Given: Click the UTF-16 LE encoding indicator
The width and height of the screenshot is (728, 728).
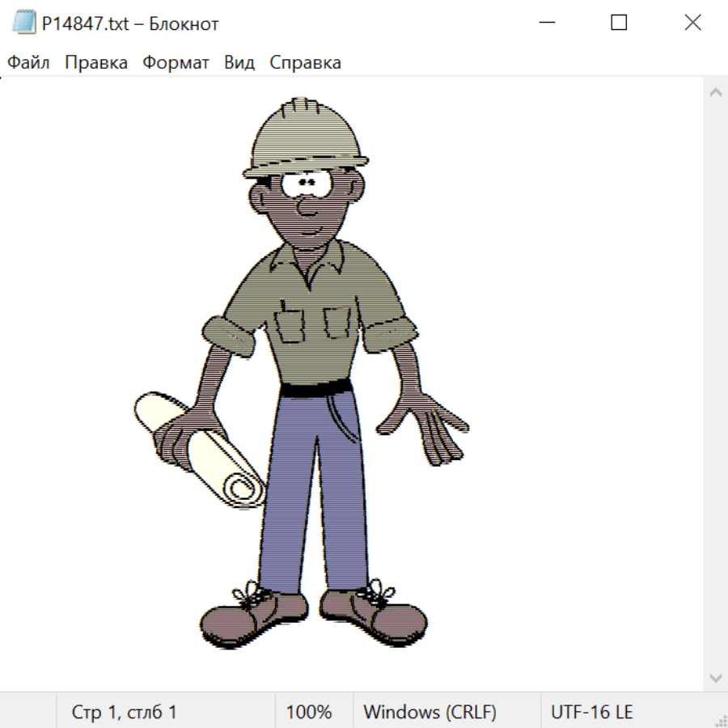Looking at the screenshot, I should tap(591, 712).
